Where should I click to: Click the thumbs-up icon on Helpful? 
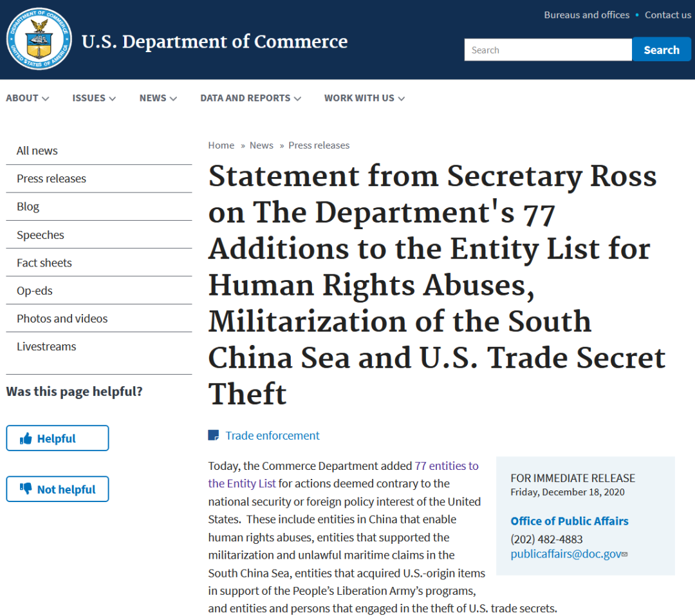[x=26, y=439]
